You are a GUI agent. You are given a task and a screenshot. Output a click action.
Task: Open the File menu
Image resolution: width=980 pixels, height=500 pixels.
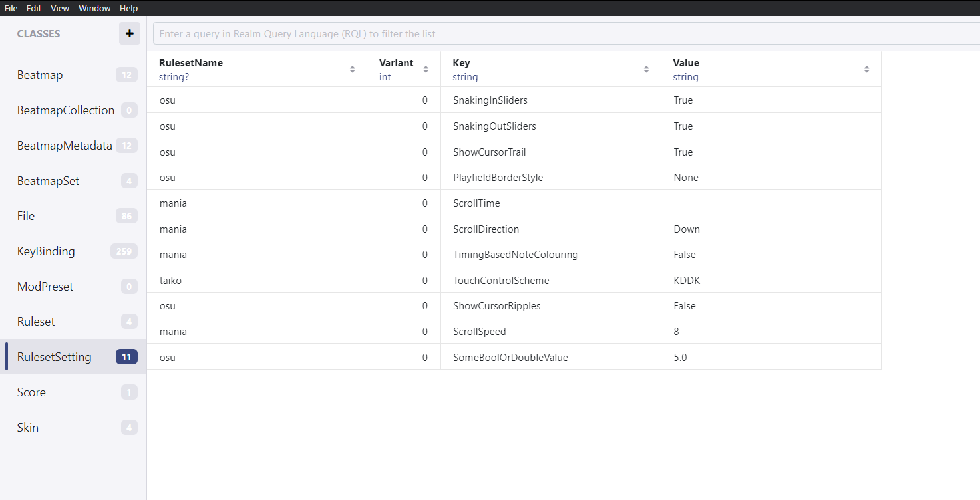click(x=11, y=8)
